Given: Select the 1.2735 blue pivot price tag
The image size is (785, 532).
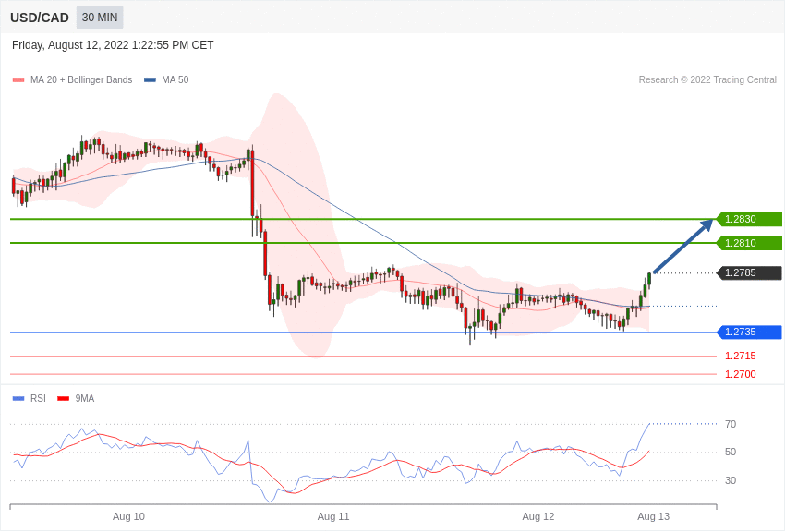Looking at the screenshot, I should tap(749, 332).
